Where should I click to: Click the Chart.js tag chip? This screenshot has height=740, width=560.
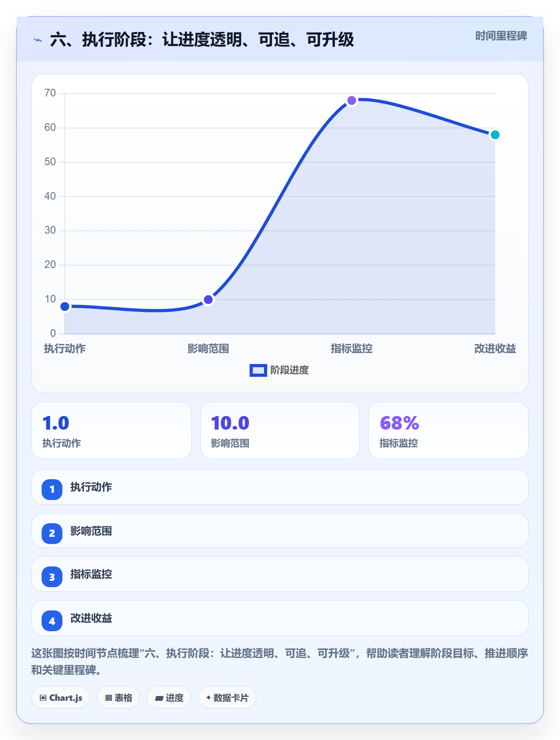pyautogui.click(x=61, y=698)
